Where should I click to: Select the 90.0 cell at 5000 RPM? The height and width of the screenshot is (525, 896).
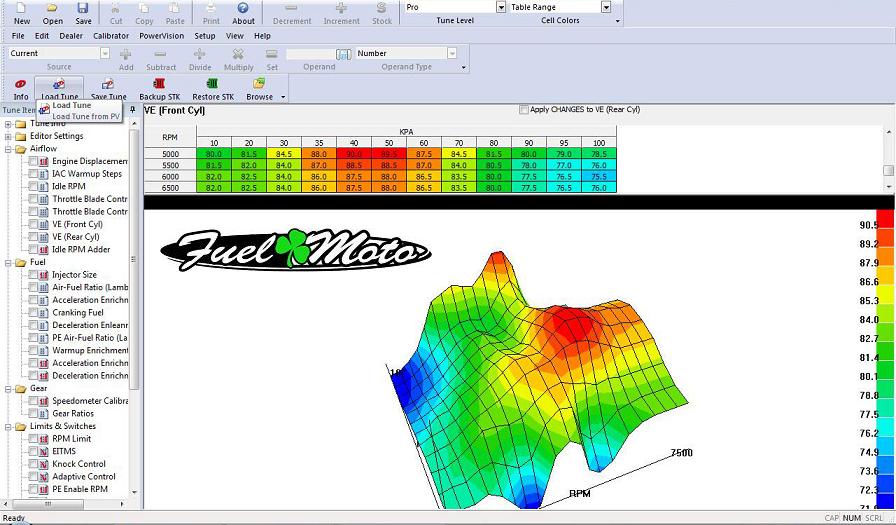354,154
